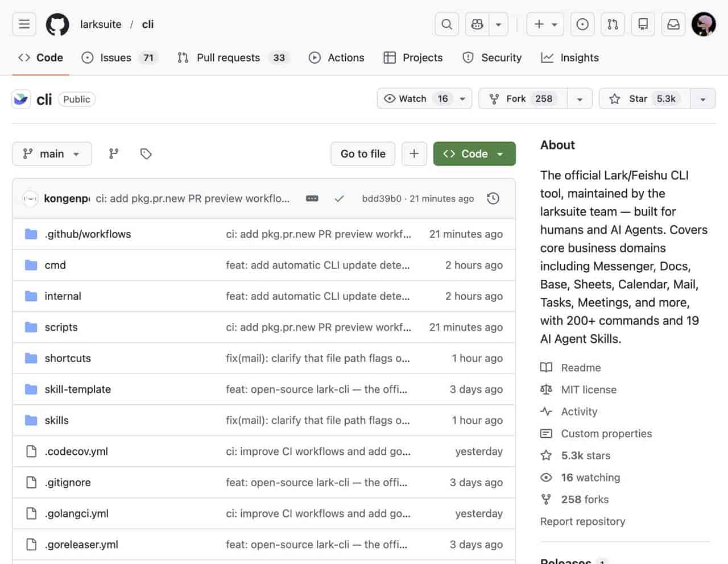Open Custom properties link
This screenshot has height=564, width=728.
tap(596, 433)
